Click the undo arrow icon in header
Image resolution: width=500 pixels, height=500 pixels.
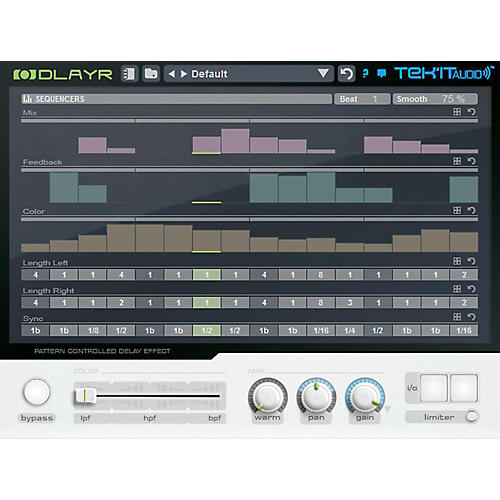(x=346, y=74)
